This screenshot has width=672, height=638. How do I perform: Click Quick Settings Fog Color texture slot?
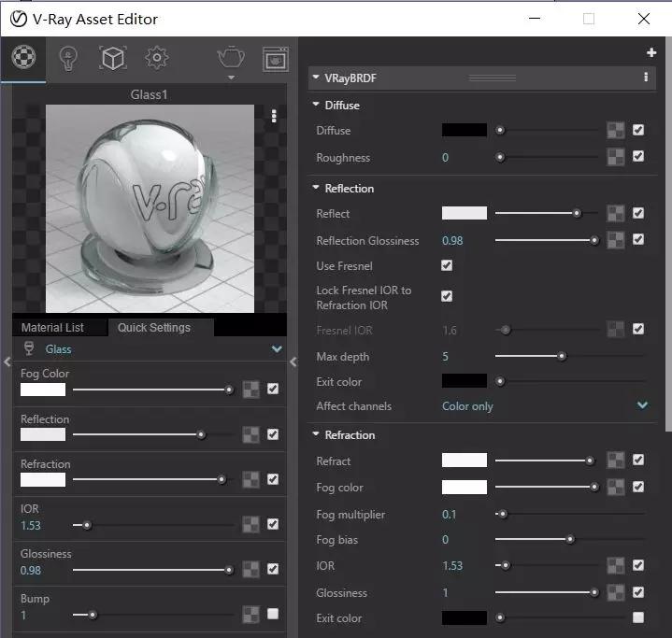tap(250, 390)
